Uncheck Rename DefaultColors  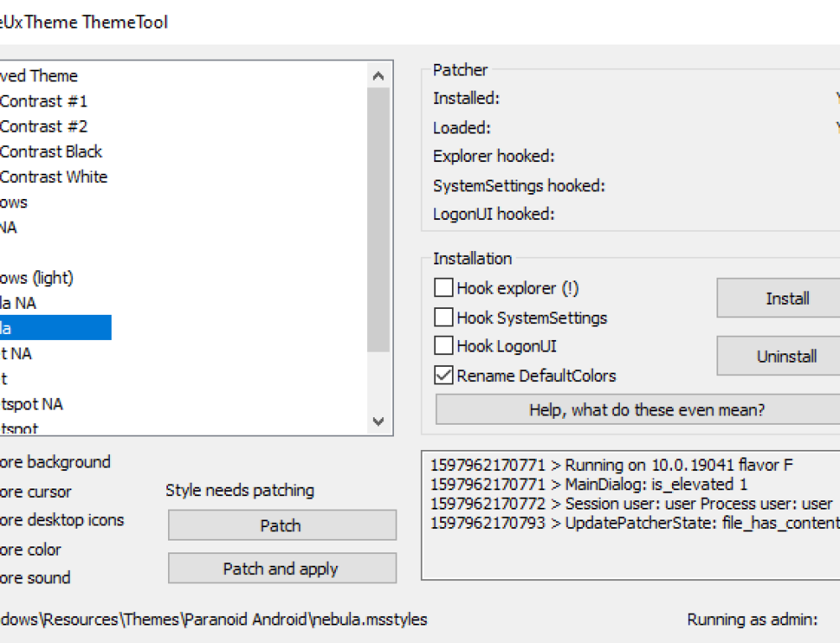444,375
